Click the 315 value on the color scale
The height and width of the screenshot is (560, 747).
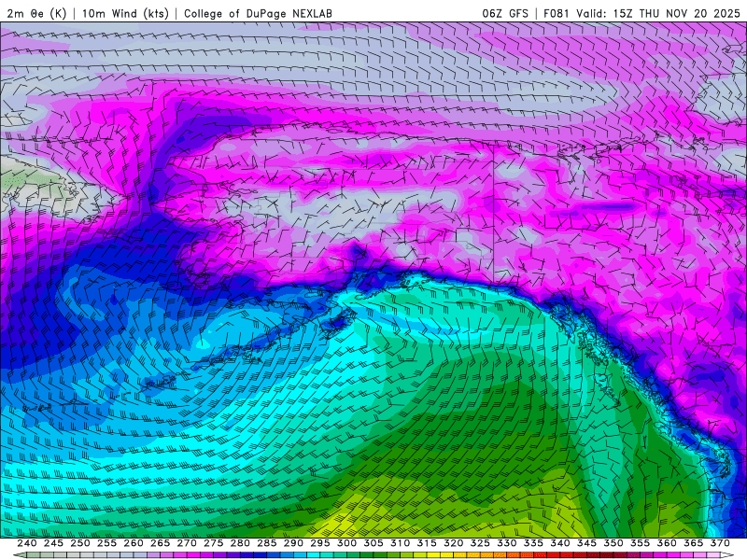[427, 543]
